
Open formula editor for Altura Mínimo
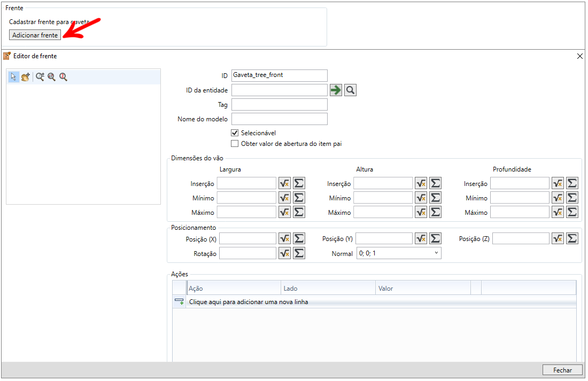coord(421,198)
